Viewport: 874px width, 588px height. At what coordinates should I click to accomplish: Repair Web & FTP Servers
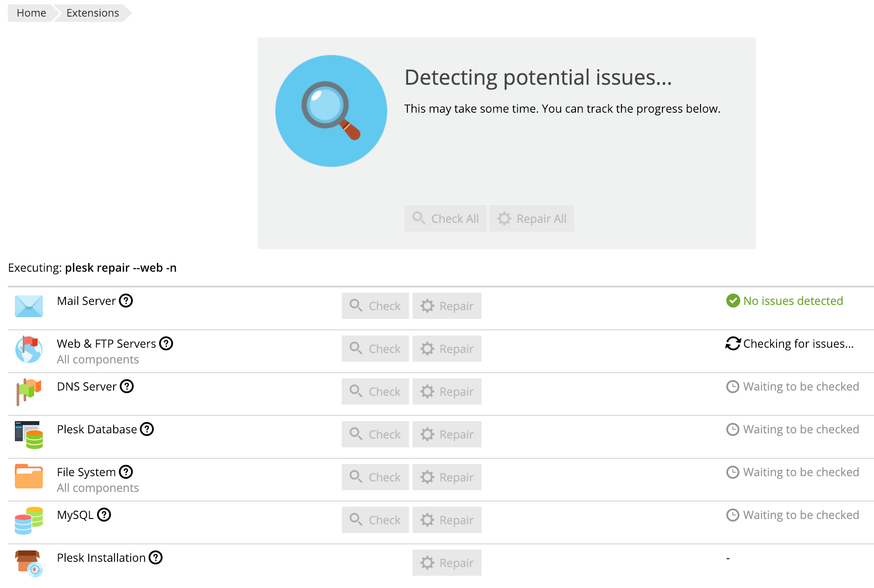coord(447,349)
